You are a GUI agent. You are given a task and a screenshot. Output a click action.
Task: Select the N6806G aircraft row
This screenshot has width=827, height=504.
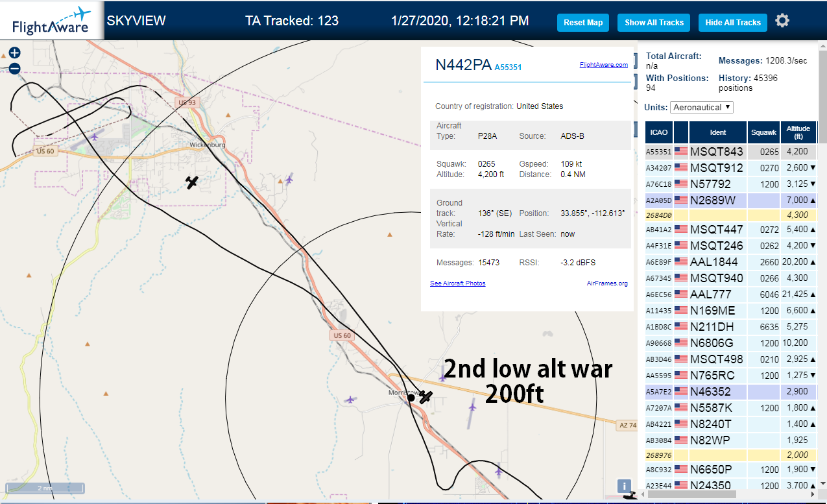tap(731, 343)
